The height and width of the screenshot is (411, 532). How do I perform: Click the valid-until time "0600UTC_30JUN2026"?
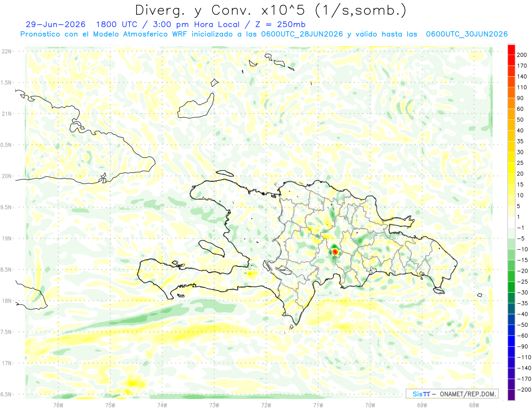(x=466, y=34)
